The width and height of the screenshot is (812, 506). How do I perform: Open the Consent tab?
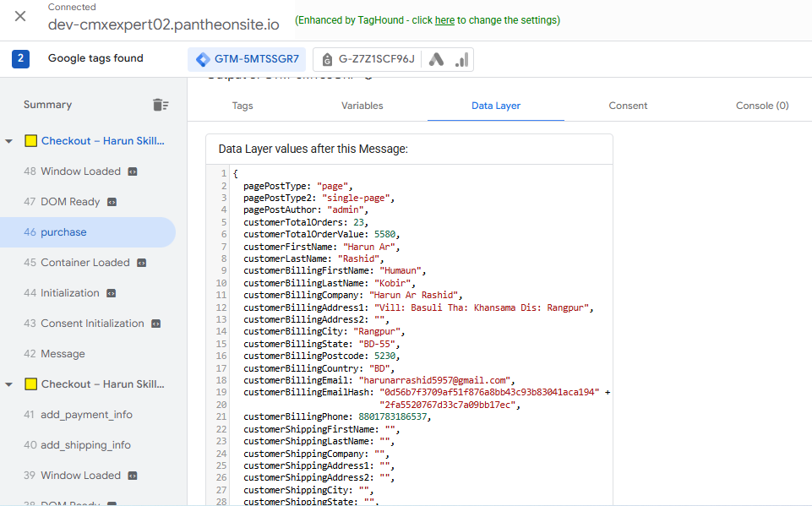tap(628, 106)
